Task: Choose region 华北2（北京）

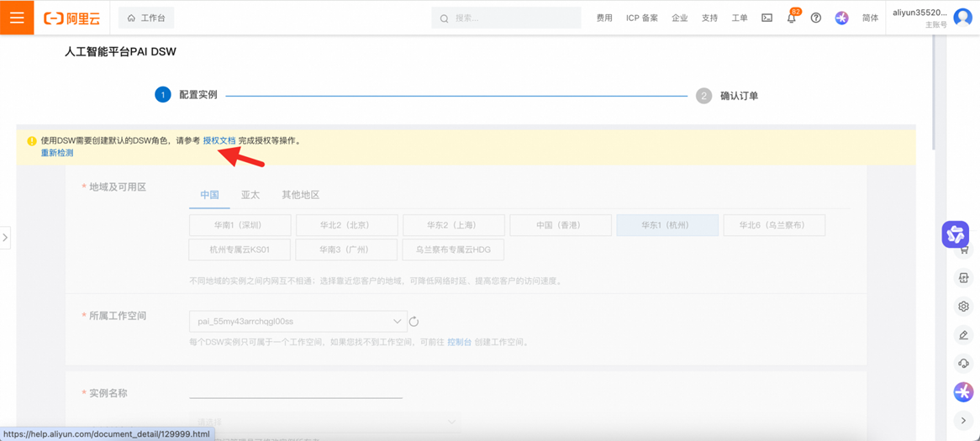Action: click(x=347, y=225)
